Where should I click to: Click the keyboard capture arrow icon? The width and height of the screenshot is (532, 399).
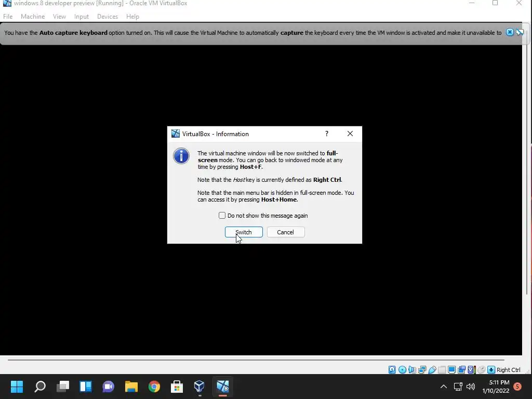[x=491, y=370]
